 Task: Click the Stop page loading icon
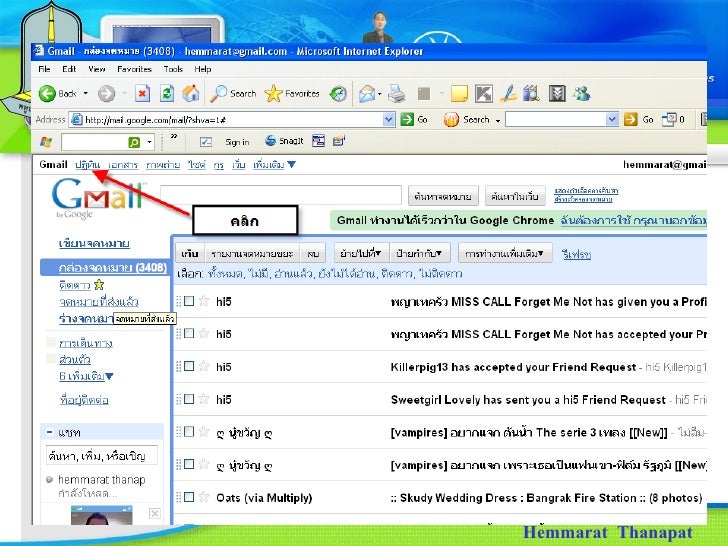143,93
